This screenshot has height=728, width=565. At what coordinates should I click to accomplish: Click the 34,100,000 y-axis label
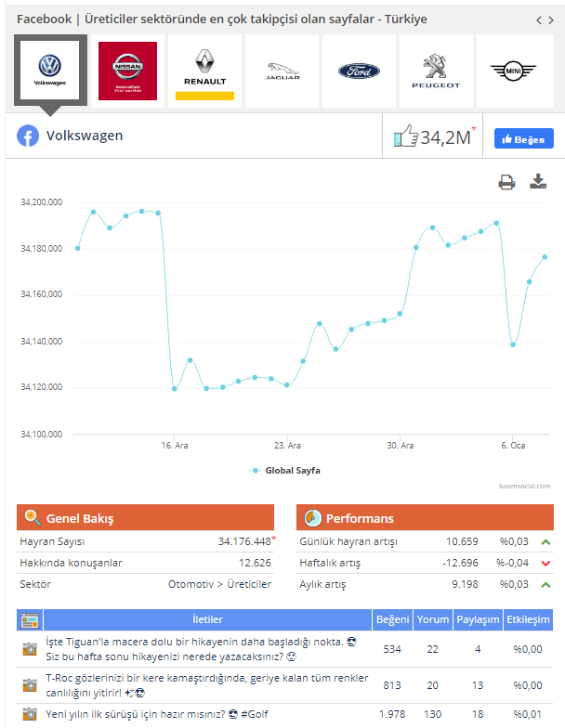(41, 435)
